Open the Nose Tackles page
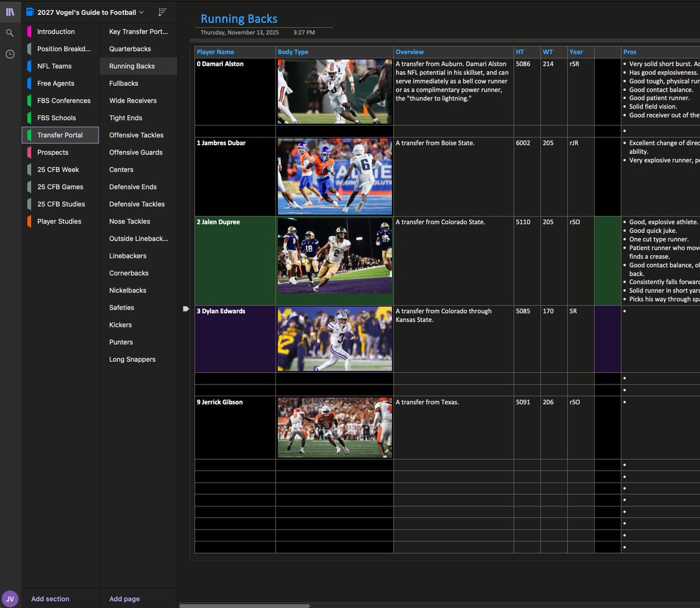Viewport: 700px width, 608px height. pos(138,221)
